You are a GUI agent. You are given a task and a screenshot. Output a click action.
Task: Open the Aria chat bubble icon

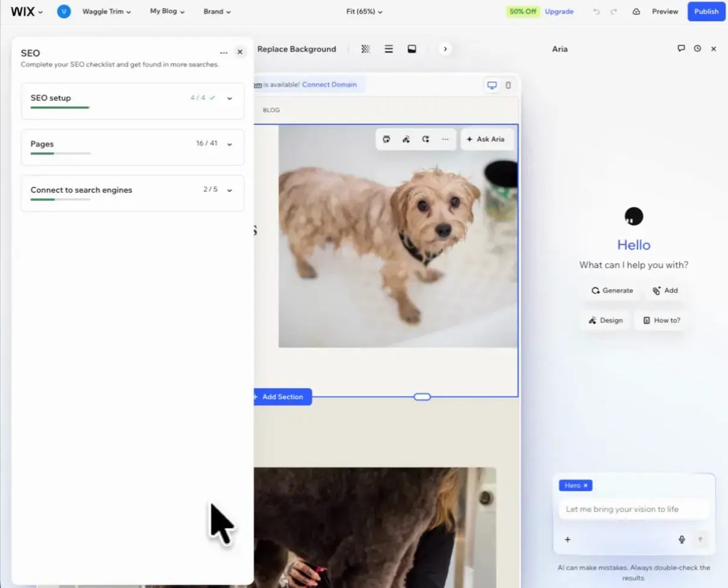681,49
